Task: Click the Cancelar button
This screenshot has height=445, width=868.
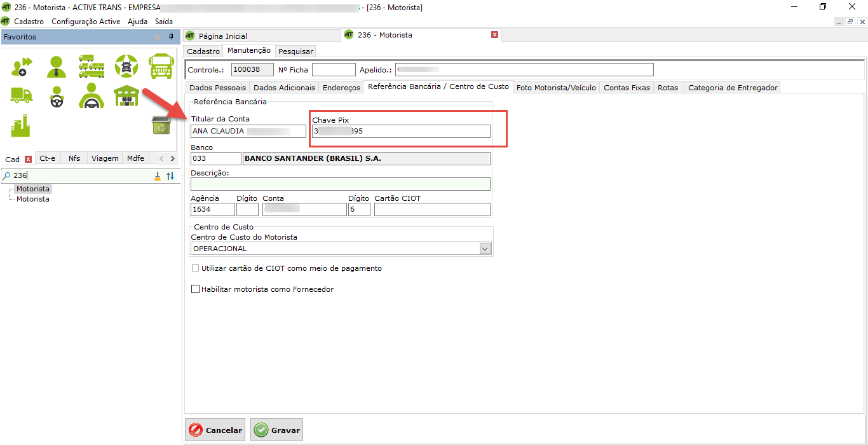Action: coord(215,430)
